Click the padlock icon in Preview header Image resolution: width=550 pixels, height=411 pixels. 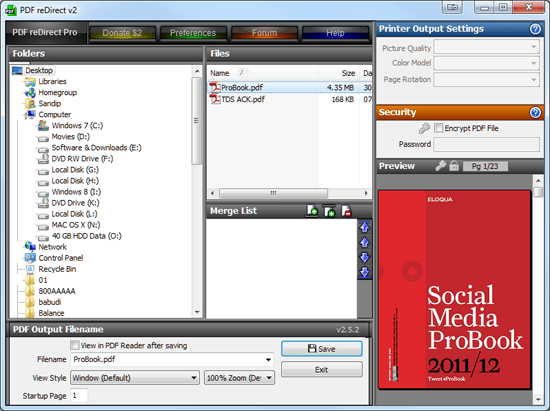click(454, 166)
